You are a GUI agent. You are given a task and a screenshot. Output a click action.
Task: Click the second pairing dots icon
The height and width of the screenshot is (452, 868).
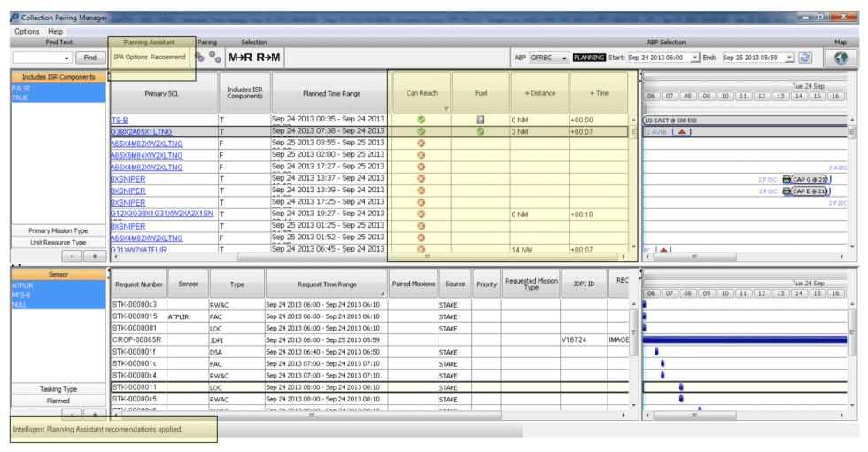pos(215,57)
